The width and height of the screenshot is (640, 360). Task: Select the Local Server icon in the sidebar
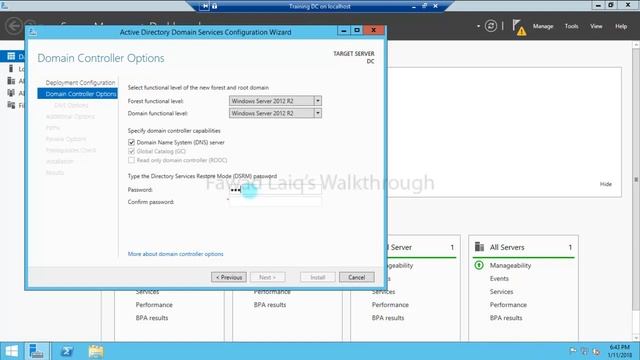11,69
